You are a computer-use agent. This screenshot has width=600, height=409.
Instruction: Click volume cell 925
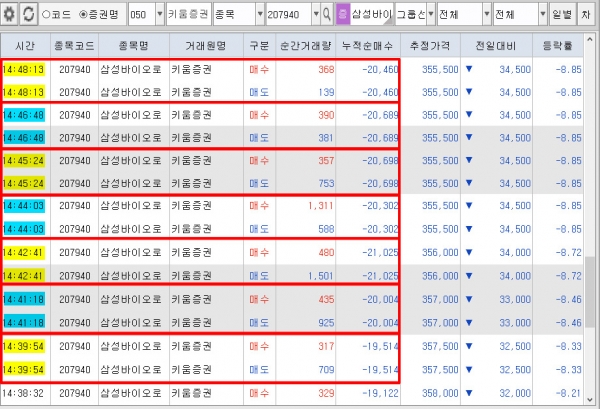point(326,323)
